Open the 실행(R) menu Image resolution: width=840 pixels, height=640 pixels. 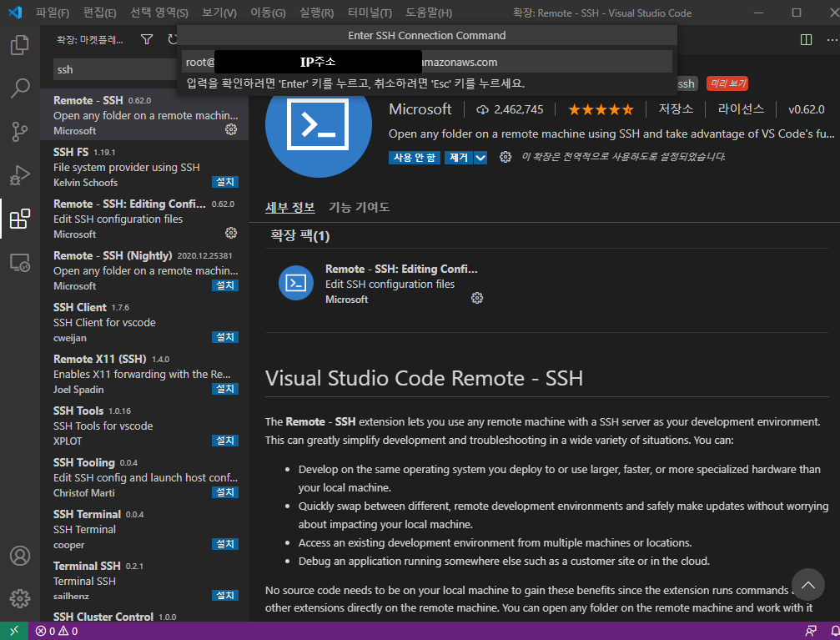click(316, 13)
